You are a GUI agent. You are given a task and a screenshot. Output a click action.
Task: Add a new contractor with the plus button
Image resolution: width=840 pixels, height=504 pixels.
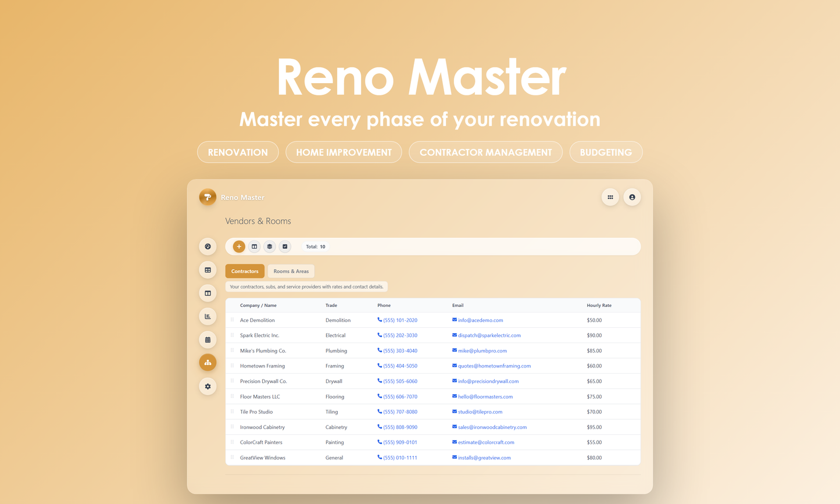click(x=239, y=246)
